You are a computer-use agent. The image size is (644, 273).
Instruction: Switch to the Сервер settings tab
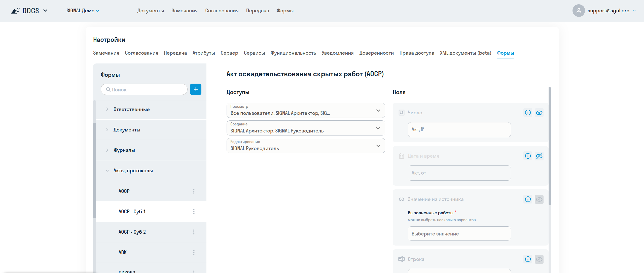tap(229, 53)
